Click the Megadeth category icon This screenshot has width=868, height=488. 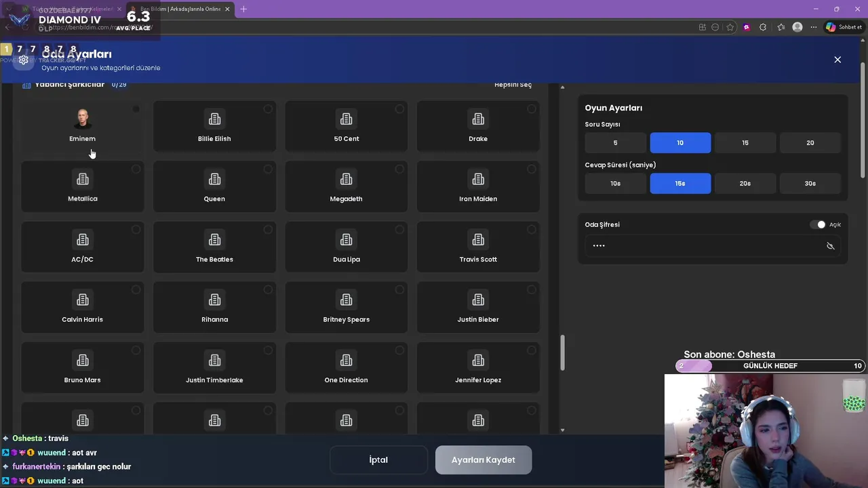pyautogui.click(x=346, y=180)
